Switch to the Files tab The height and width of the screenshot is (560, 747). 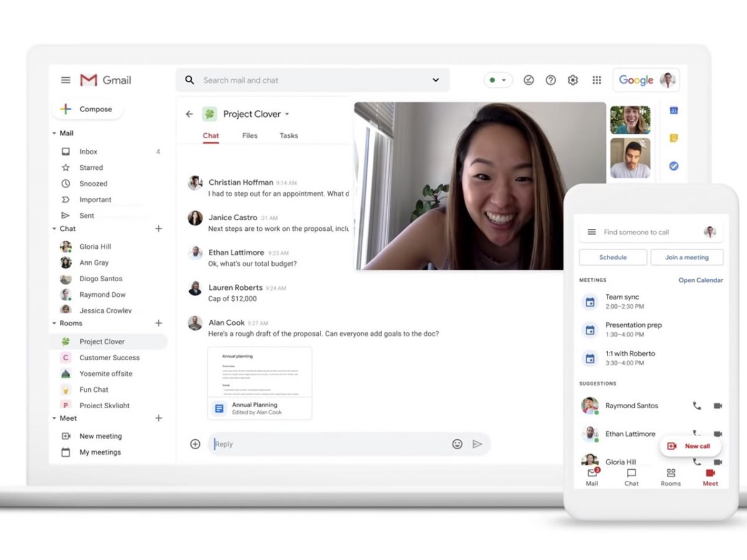click(250, 136)
